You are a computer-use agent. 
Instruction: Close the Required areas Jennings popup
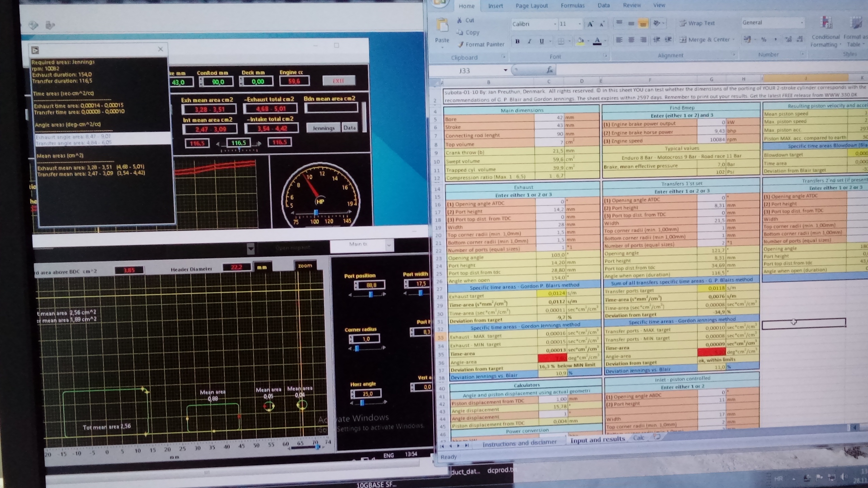click(160, 49)
